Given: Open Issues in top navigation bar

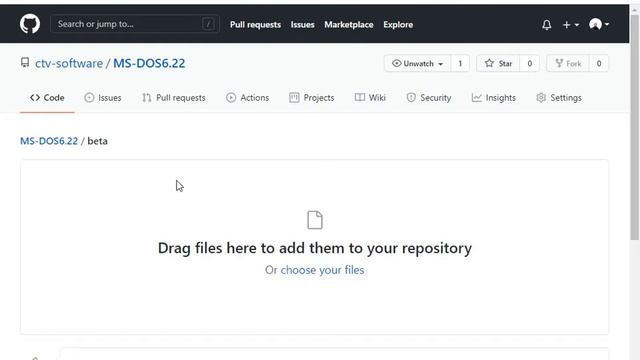Looking at the screenshot, I should 302,24.
